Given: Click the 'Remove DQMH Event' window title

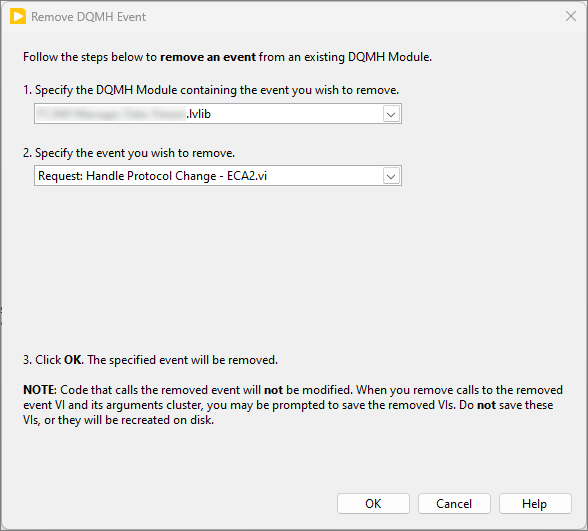Looking at the screenshot, I should tap(88, 17).
